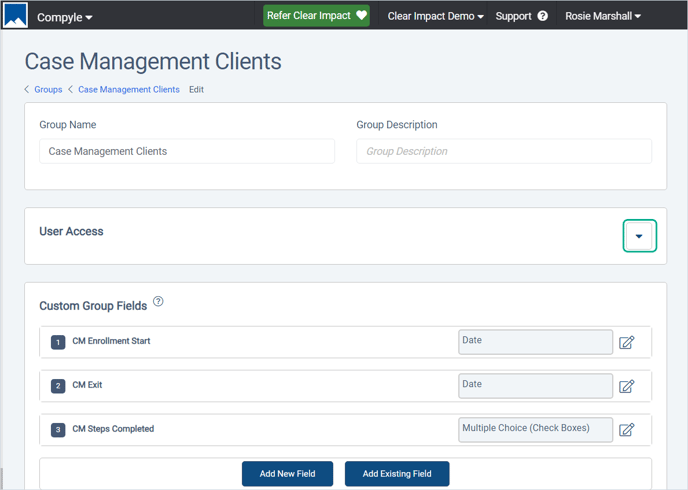Open Case Management Clients breadcrumb link

(x=129, y=89)
